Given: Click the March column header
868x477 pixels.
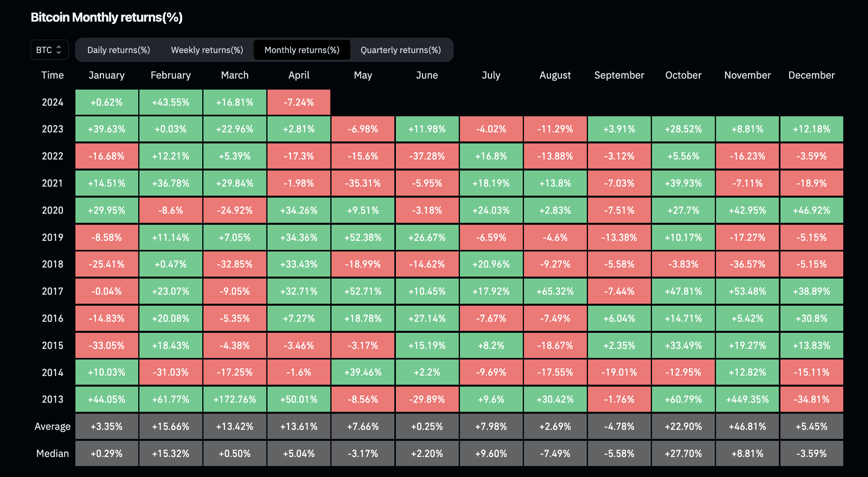Looking at the screenshot, I should click(x=235, y=75).
